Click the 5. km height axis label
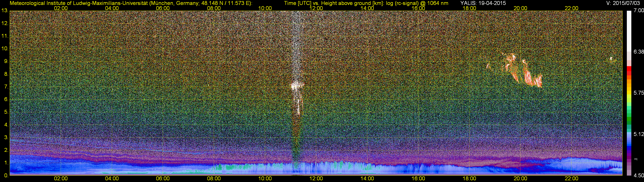Viewport: 644px width, 182px height. pos(6,112)
